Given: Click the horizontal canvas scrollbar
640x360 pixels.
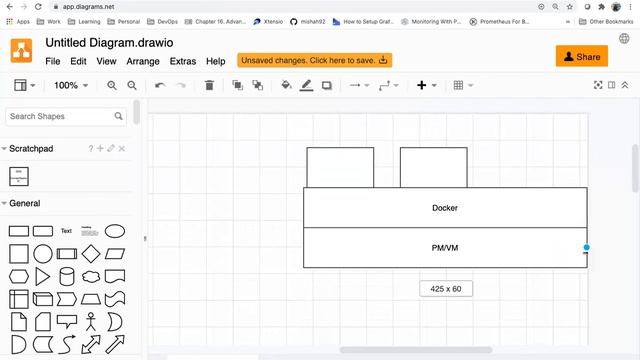Looking at the screenshot, I should tap(416, 350).
